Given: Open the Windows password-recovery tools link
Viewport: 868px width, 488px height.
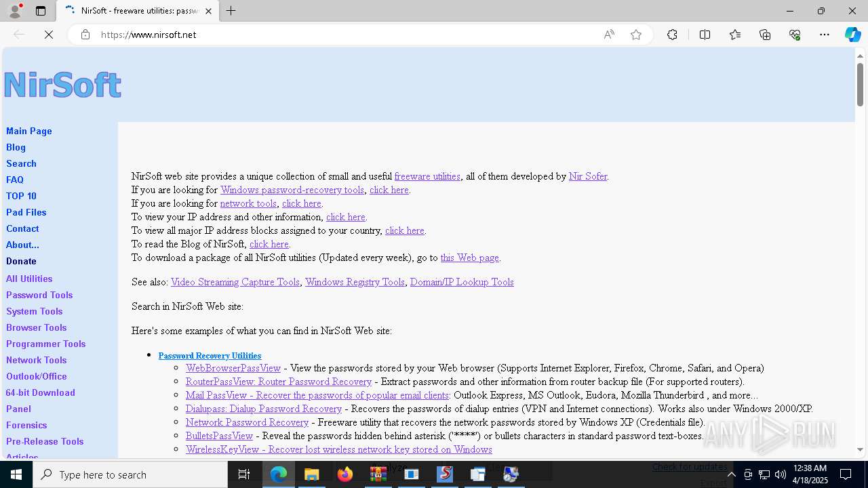Looking at the screenshot, I should [x=292, y=190].
